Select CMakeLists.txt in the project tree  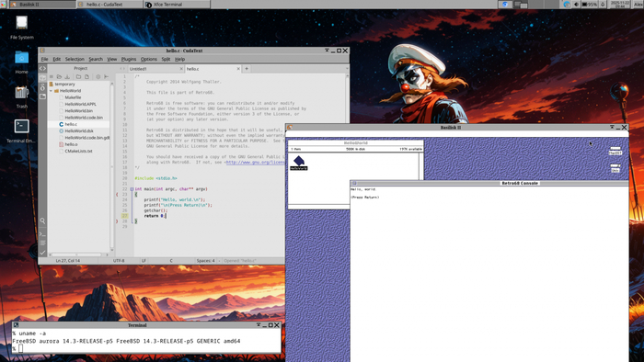coord(78,151)
